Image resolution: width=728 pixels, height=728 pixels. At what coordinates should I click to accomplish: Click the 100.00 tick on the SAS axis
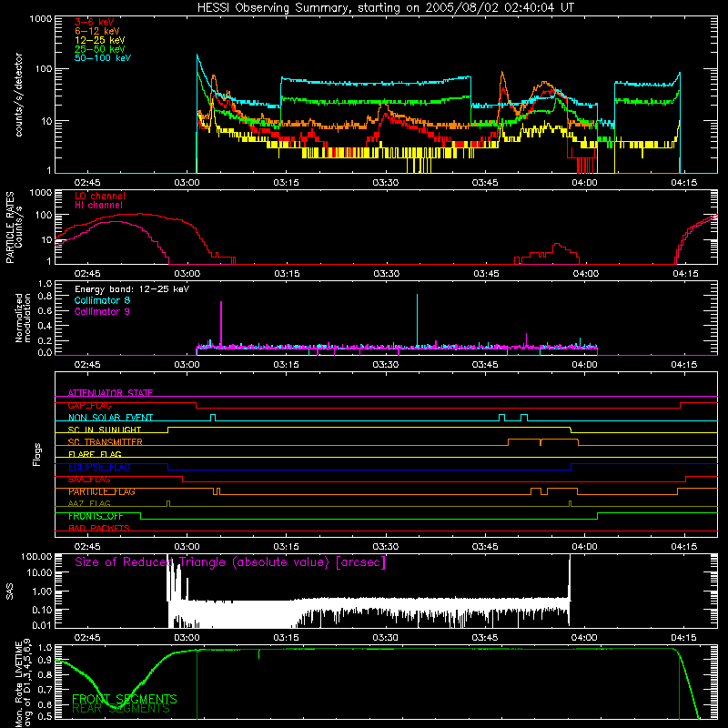coord(36,556)
